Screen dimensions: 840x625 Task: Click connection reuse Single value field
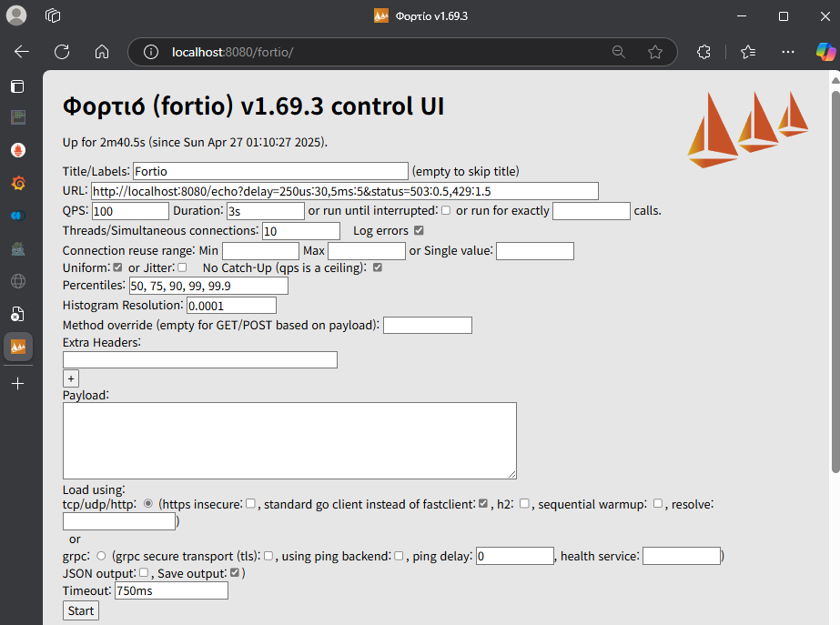click(535, 251)
